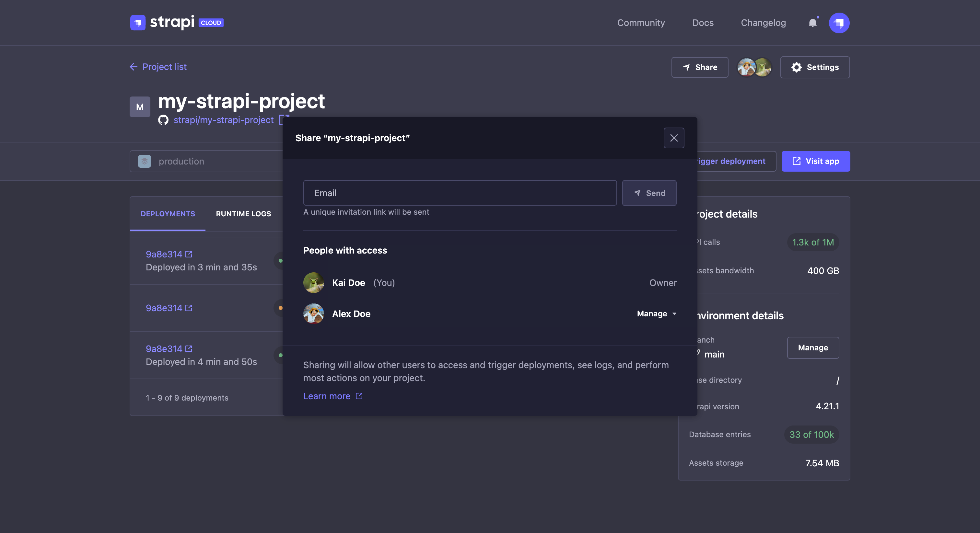The height and width of the screenshot is (533, 980).
Task: Open the Changelog page
Action: coord(763,23)
